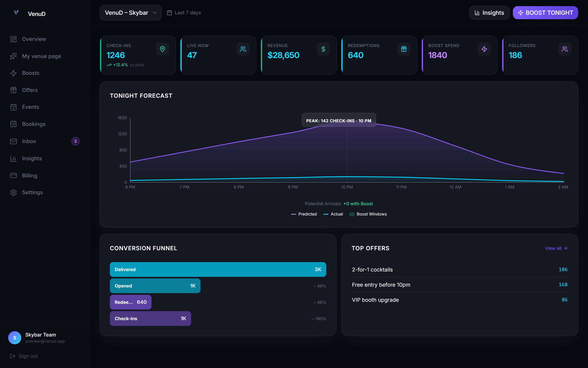Click the bar chart icon in top Insights button
Viewport: 588px width, 368px height.
(477, 13)
